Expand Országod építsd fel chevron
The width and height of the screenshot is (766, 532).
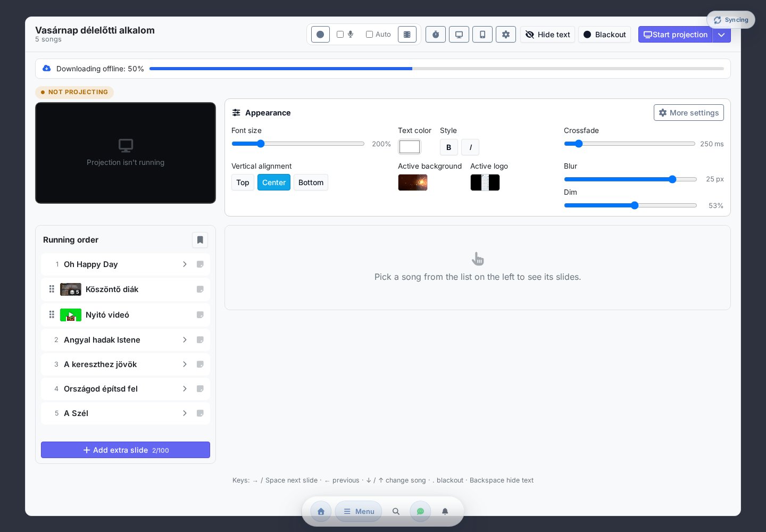coord(185,389)
